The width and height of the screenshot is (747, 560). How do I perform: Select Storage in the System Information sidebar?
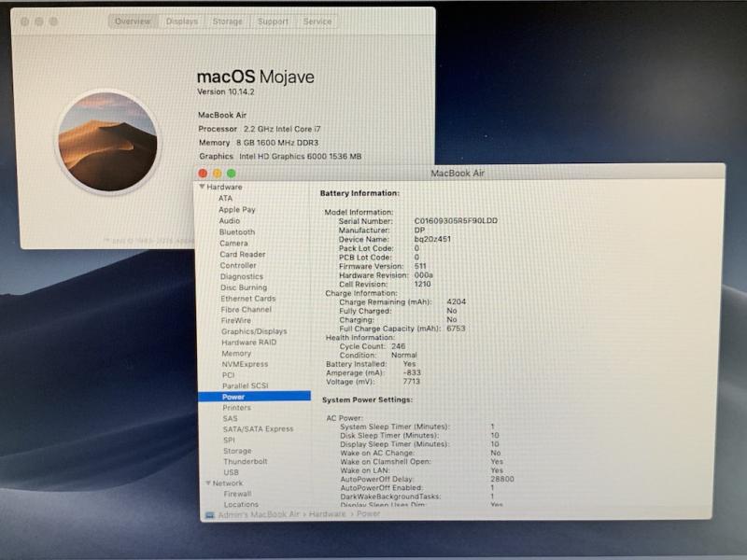[237, 451]
